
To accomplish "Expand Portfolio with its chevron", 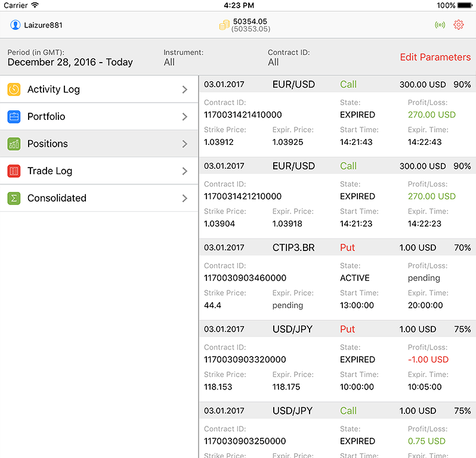I will coord(184,116).
